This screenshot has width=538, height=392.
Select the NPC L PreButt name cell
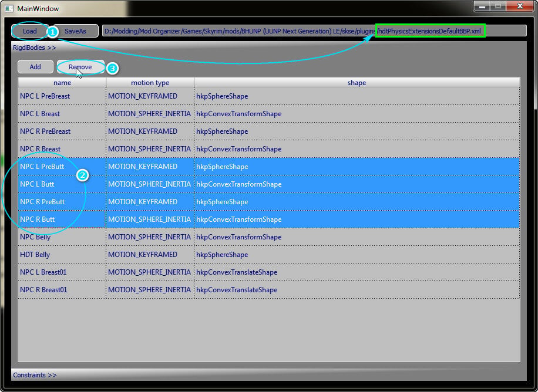tap(62, 166)
